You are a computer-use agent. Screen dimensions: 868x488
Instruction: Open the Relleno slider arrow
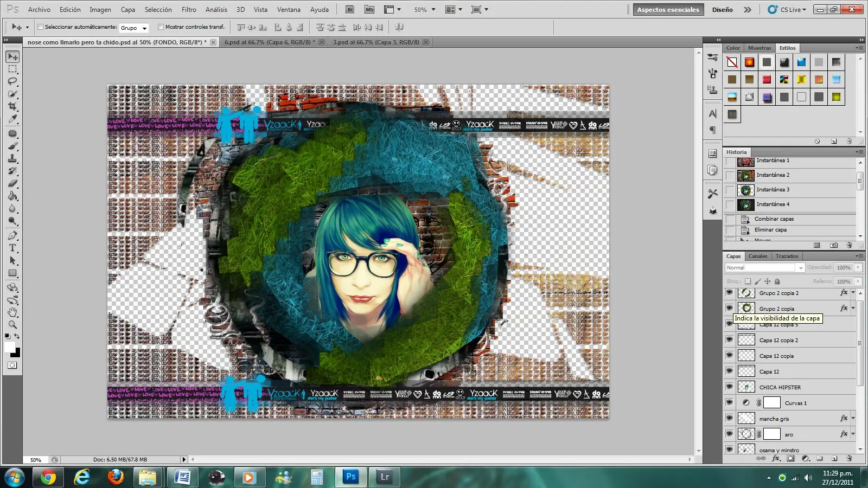pos(858,281)
